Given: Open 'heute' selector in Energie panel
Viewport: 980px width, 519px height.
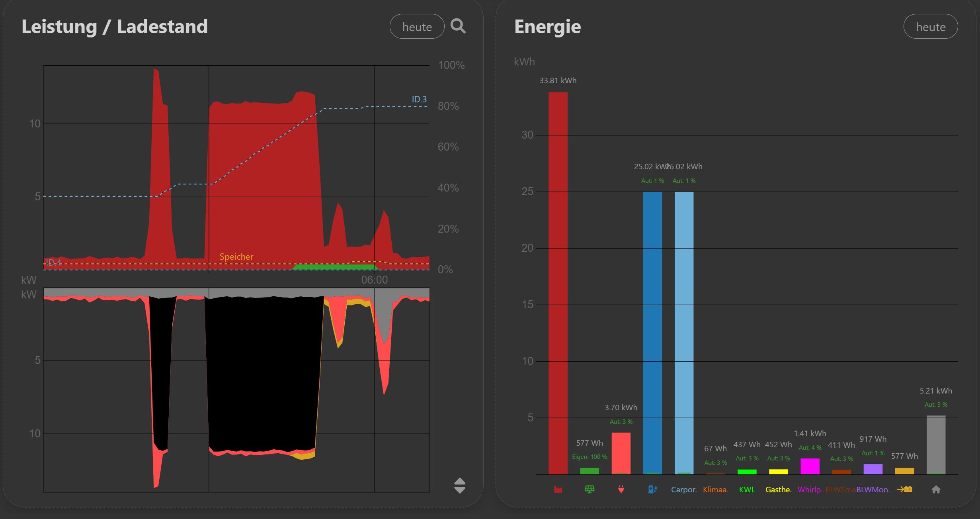Looking at the screenshot, I should coord(930,27).
